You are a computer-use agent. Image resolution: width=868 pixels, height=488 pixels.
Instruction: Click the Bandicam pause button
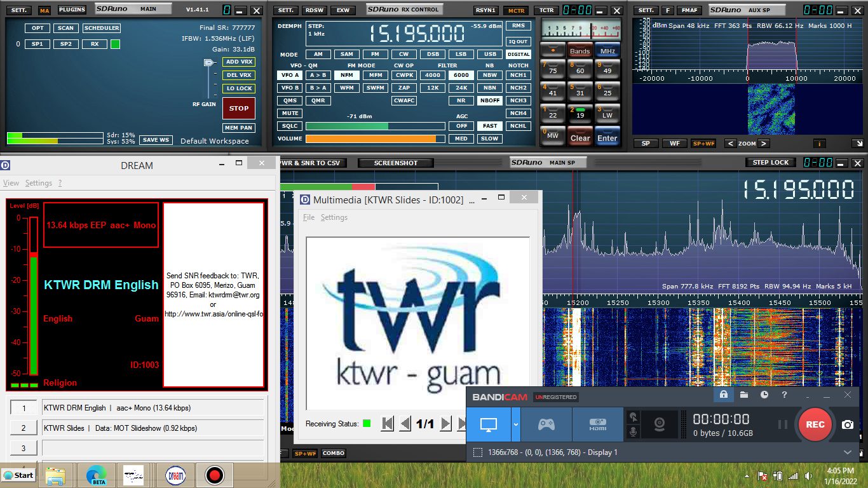tap(783, 424)
